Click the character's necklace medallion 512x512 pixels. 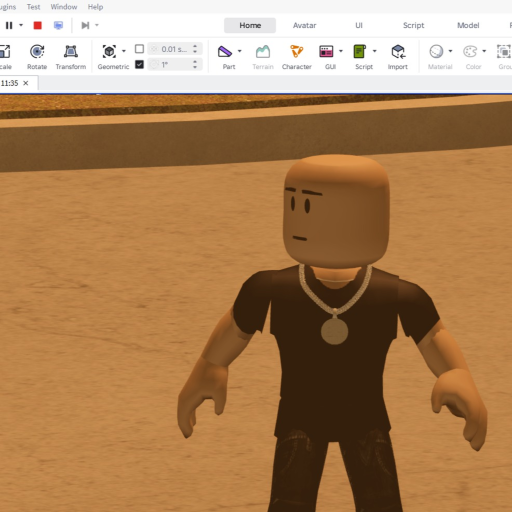coord(334,330)
